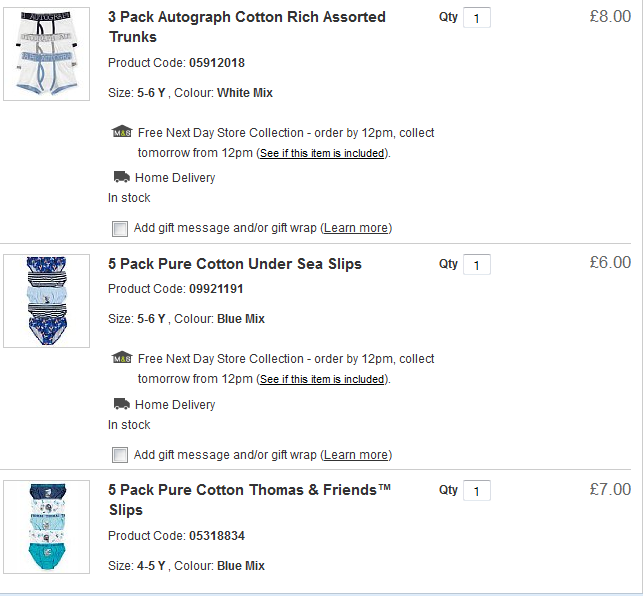Viewport: 643px width, 596px height.
Task: Click 'Learn more' about gift wrap for Under Sea Slips
Action: point(356,455)
